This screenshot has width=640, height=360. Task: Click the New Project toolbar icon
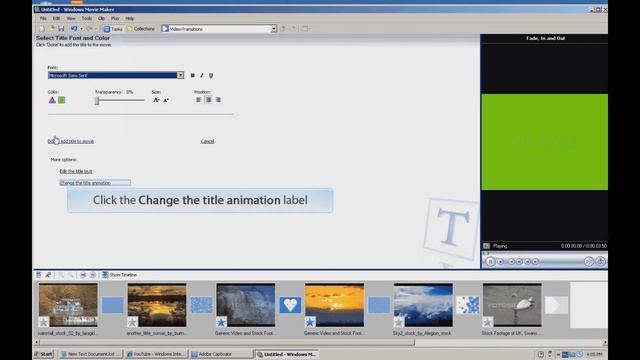click(x=42, y=29)
